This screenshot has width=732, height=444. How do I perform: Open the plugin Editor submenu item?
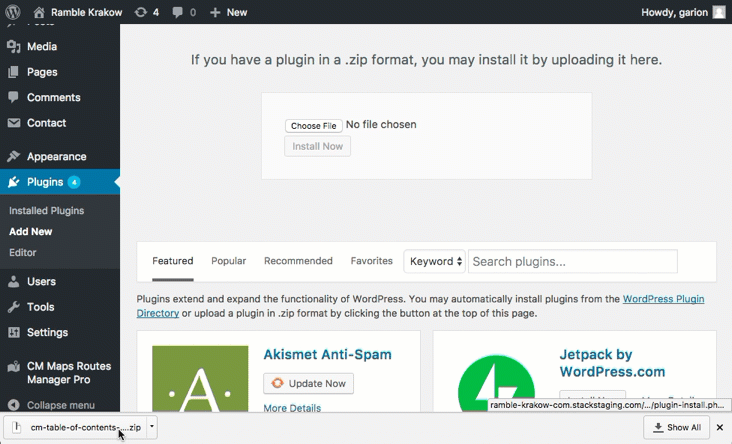coord(22,253)
